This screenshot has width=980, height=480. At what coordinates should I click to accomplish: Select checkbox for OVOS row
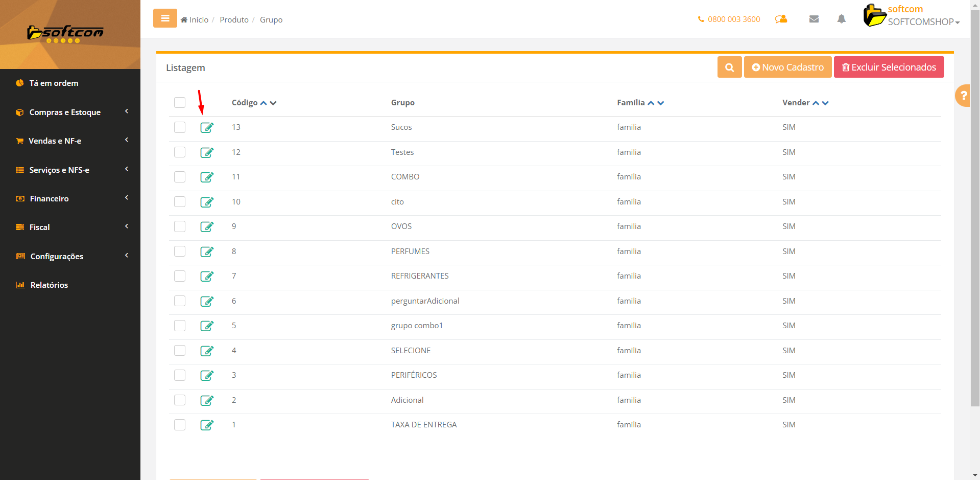(180, 226)
